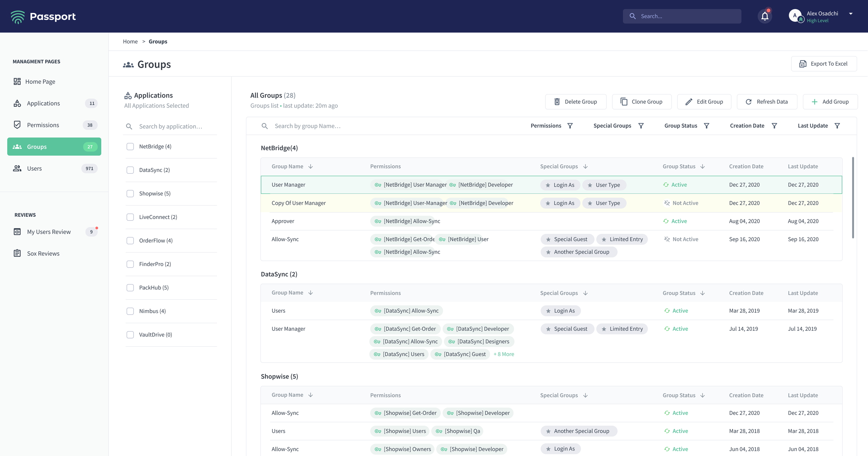Click the Home Page dashboard icon

click(17, 81)
